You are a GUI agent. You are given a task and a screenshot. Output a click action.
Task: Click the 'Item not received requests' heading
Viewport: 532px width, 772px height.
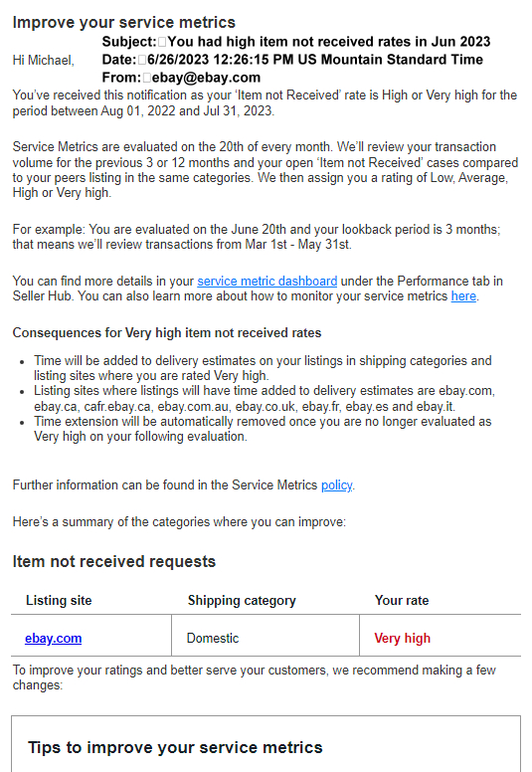click(114, 561)
